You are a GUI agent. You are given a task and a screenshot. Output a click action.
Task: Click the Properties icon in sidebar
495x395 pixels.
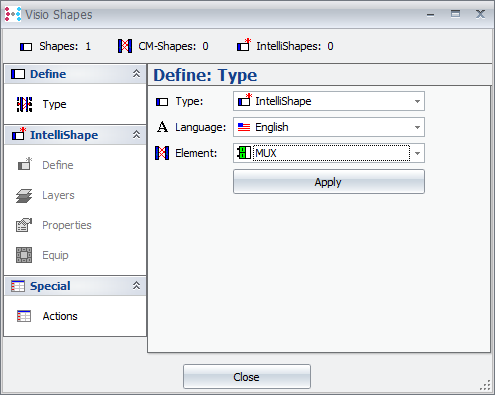click(x=24, y=225)
